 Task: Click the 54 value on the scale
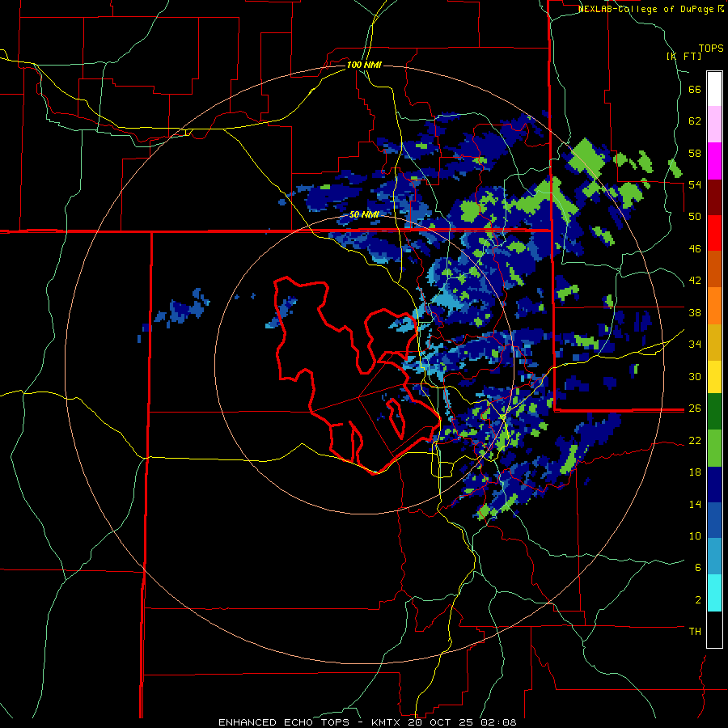[x=695, y=184]
